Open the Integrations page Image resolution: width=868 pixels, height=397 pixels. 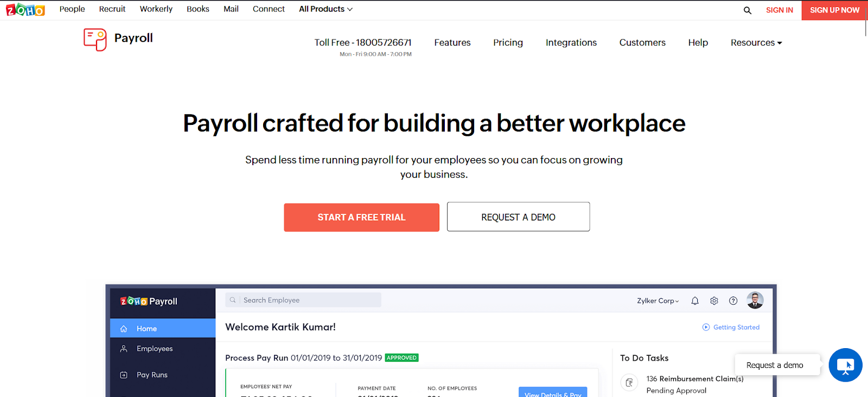(571, 42)
